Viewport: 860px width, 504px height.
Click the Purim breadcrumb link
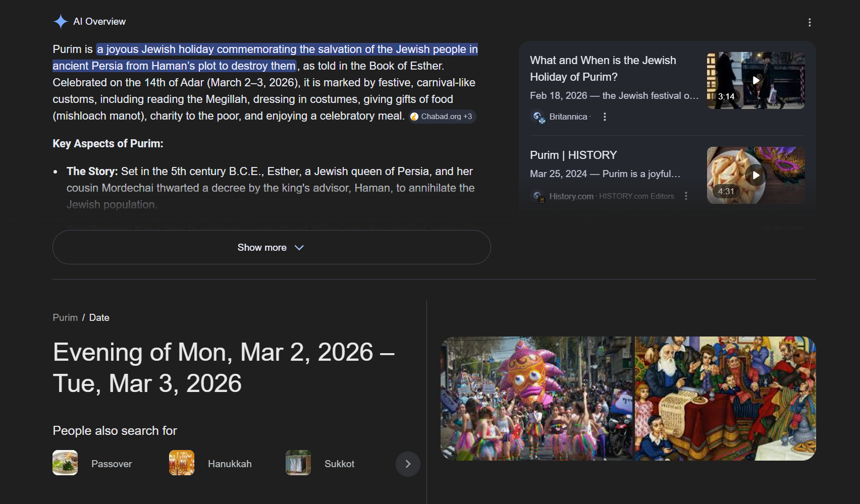point(65,318)
